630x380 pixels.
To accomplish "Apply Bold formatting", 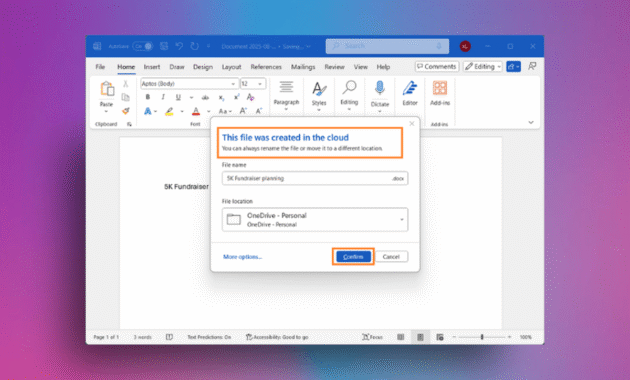I will coord(148,97).
